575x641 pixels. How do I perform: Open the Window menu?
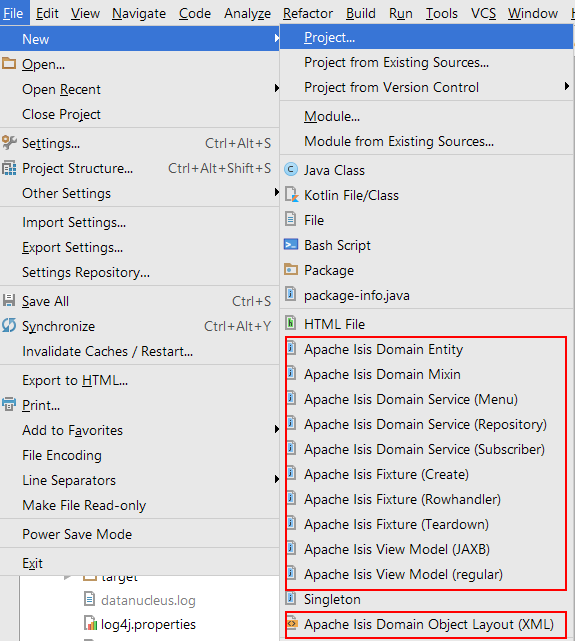[x=533, y=13]
